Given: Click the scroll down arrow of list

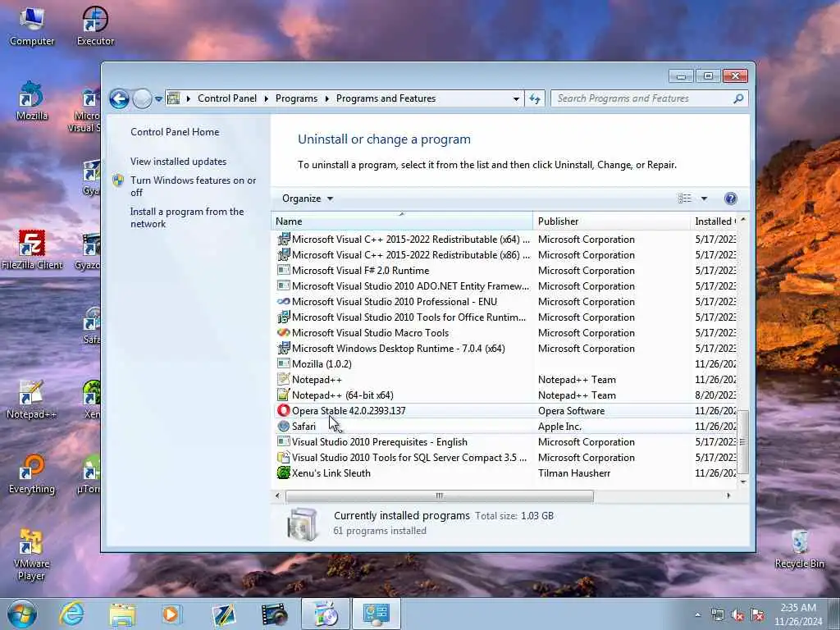Looking at the screenshot, I should point(742,482).
